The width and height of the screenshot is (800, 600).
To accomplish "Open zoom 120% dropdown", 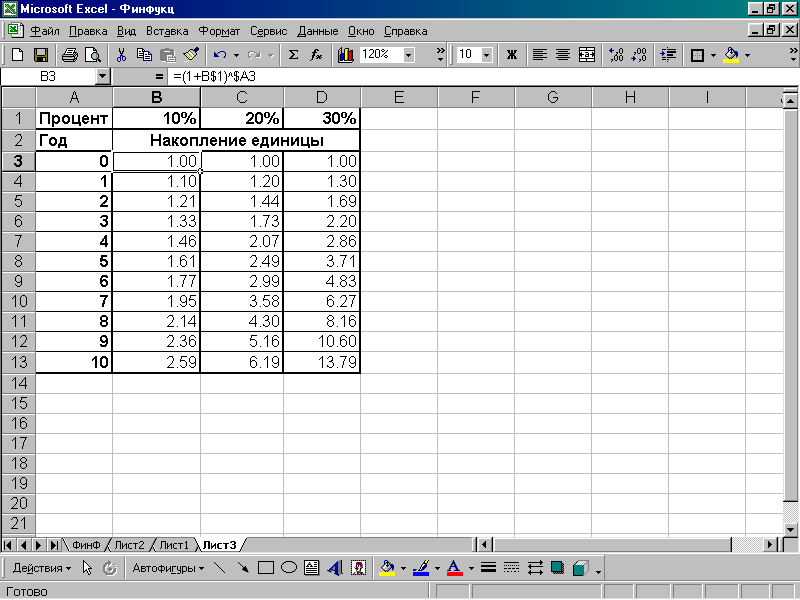I will point(409,55).
